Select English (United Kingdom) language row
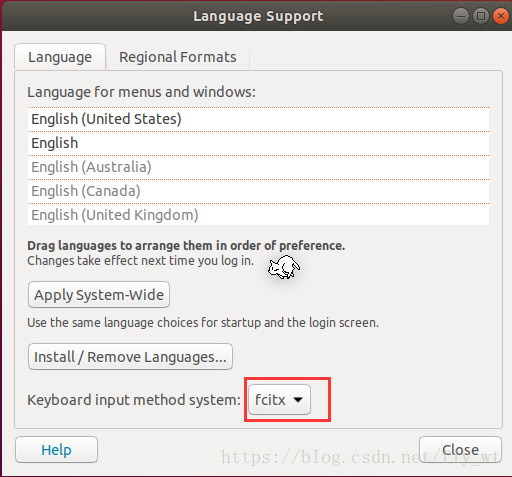Viewport: 512px width, 477px height. pos(258,215)
